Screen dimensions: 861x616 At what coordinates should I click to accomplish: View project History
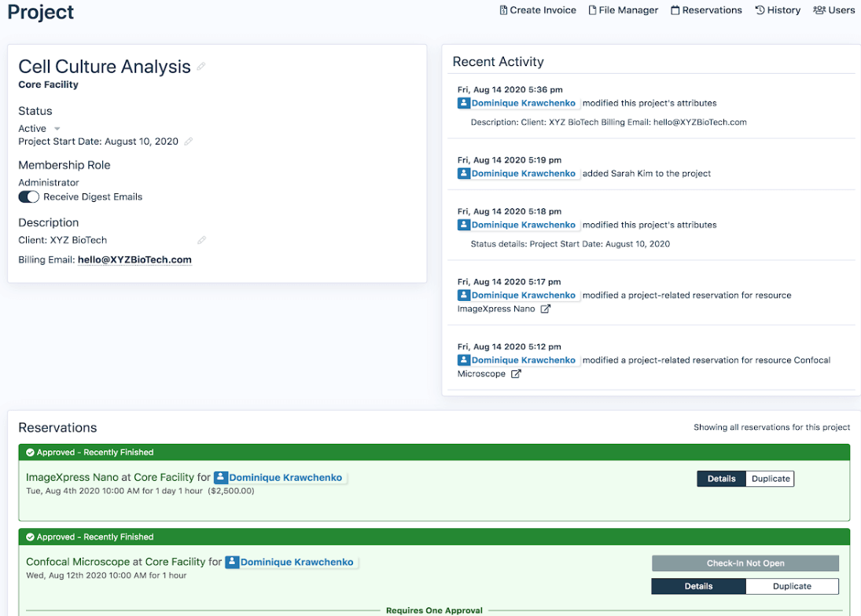point(778,10)
